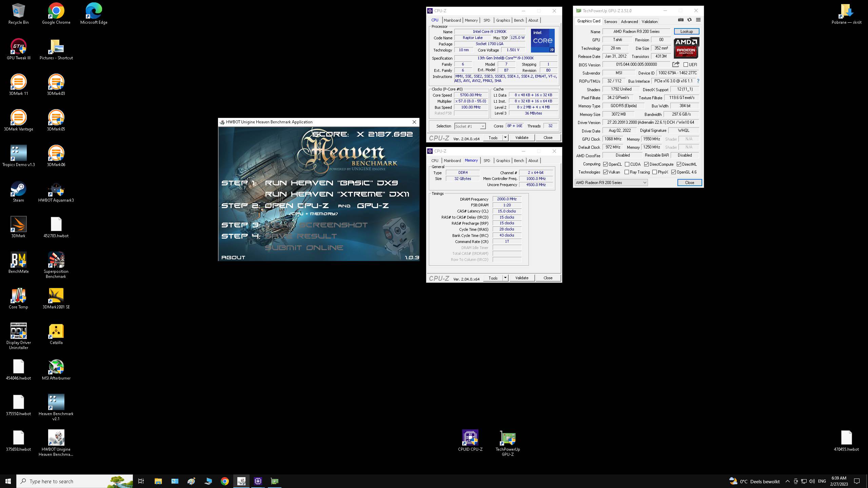Open File Explorer in taskbar
The image size is (868, 488).
158,481
